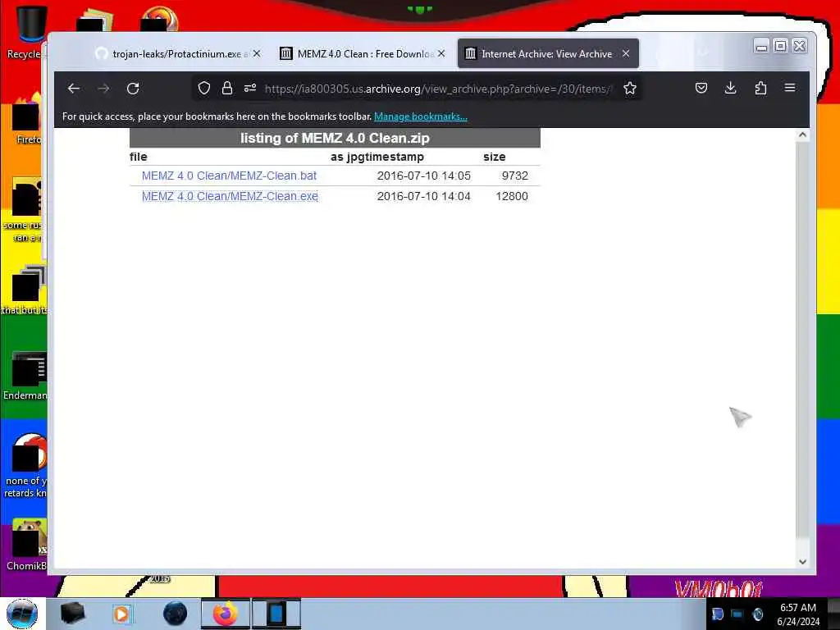Open the Enderman desktop icon
The height and width of the screenshot is (630, 840).
25,376
